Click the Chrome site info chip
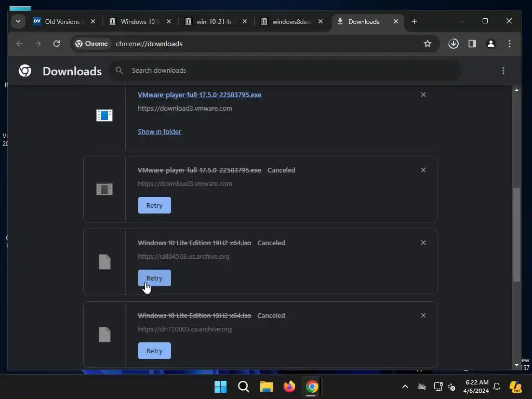Viewport: 532px width, 399px height. (91, 44)
